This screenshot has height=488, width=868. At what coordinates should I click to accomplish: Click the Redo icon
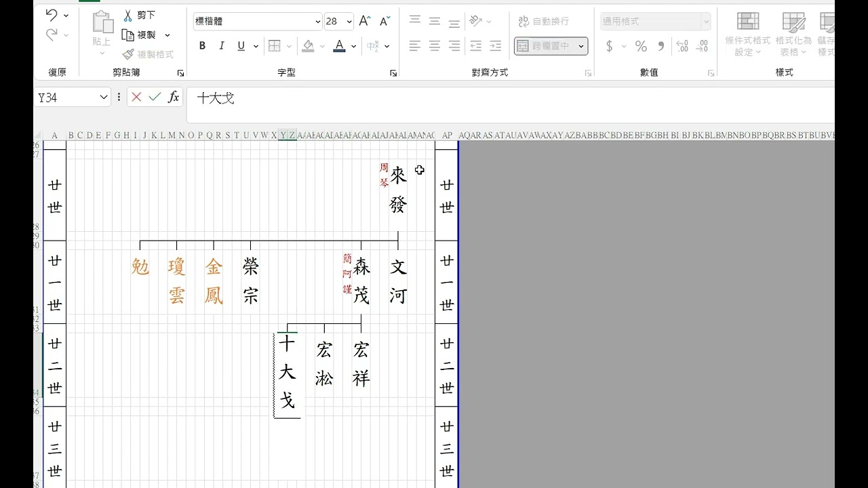click(x=52, y=35)
